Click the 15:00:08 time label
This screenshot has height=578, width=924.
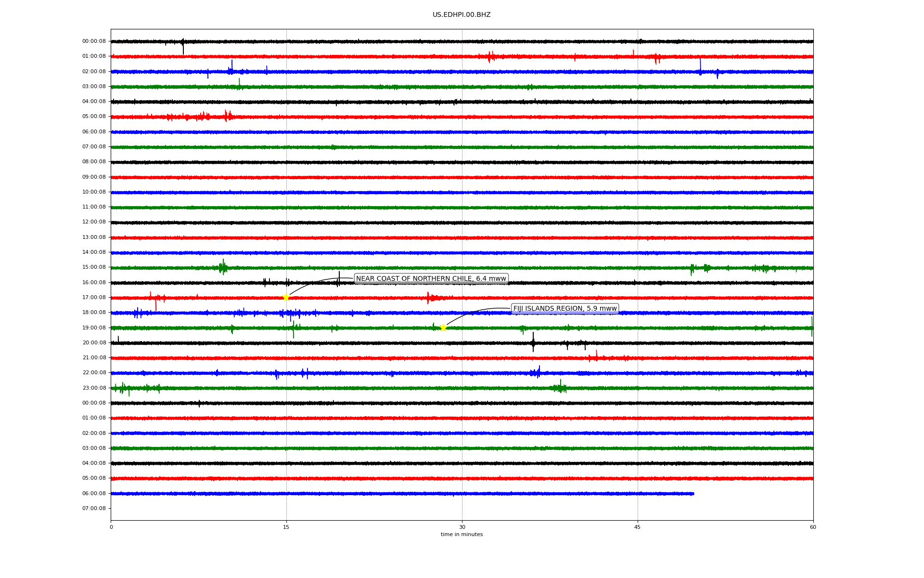[94, 267]
